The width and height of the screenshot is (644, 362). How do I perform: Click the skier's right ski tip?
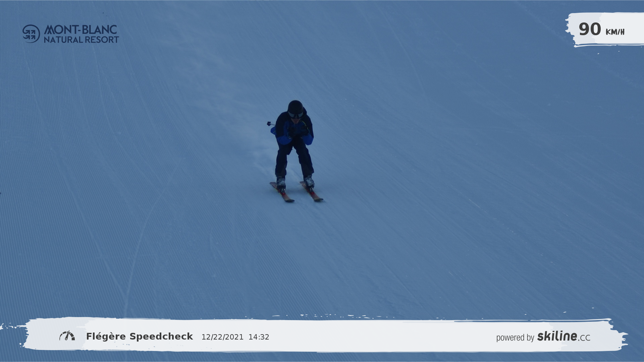(x=318, y=199)
